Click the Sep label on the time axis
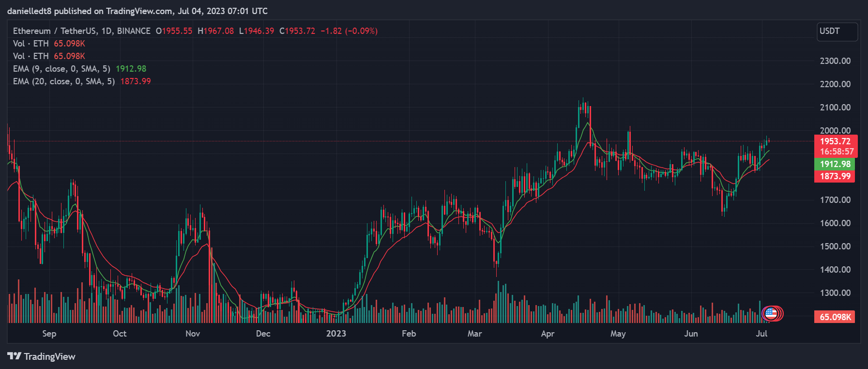This screenshot has width=868, height=369. [49, 334]
